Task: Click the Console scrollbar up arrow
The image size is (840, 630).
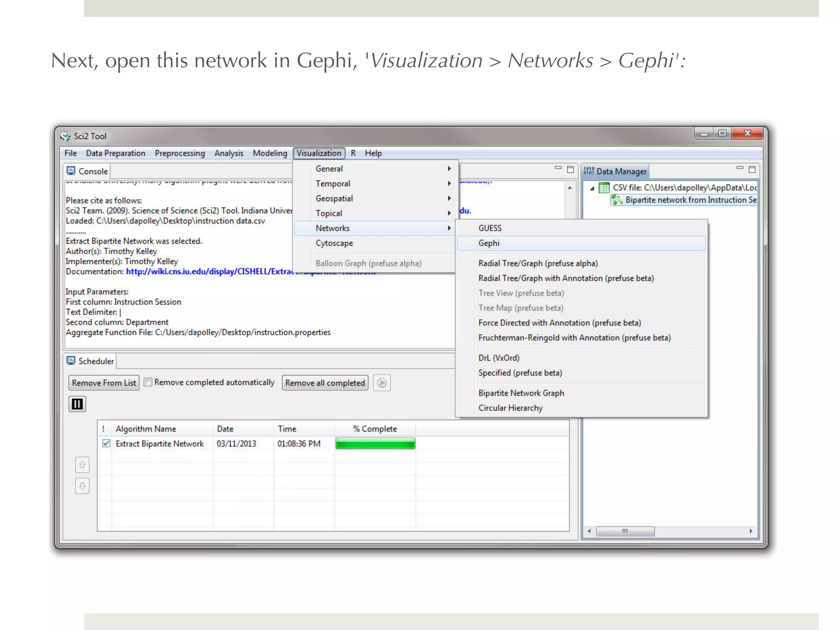Action: (x=570, y=188)
